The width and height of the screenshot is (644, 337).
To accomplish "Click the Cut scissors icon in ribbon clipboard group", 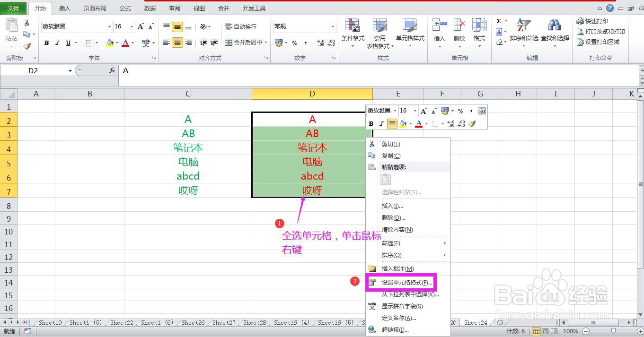I will coord(27,23).
